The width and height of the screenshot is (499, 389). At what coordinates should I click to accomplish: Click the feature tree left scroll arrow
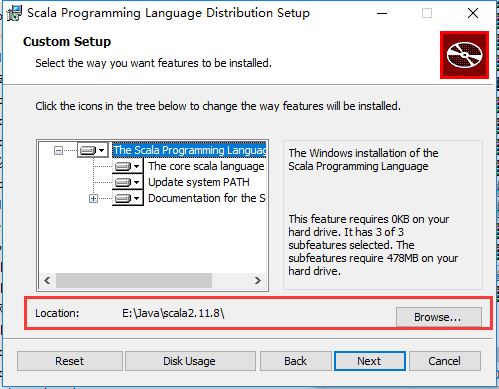pos(47,280)
